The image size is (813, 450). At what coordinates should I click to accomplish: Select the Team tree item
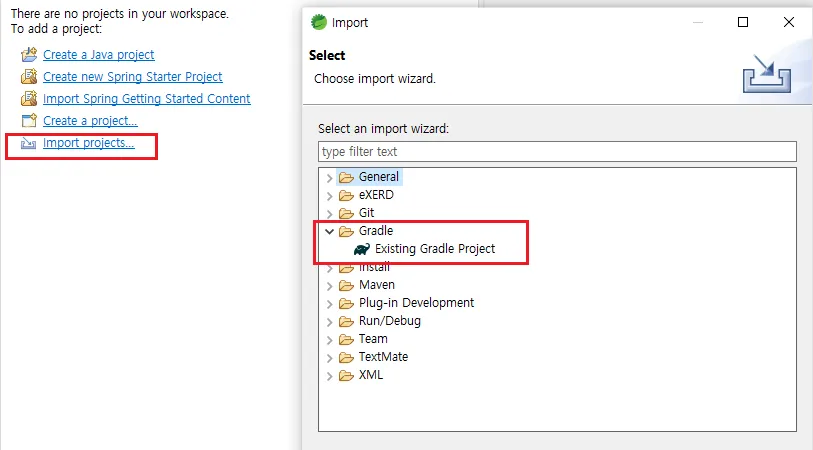click(373, 339)
